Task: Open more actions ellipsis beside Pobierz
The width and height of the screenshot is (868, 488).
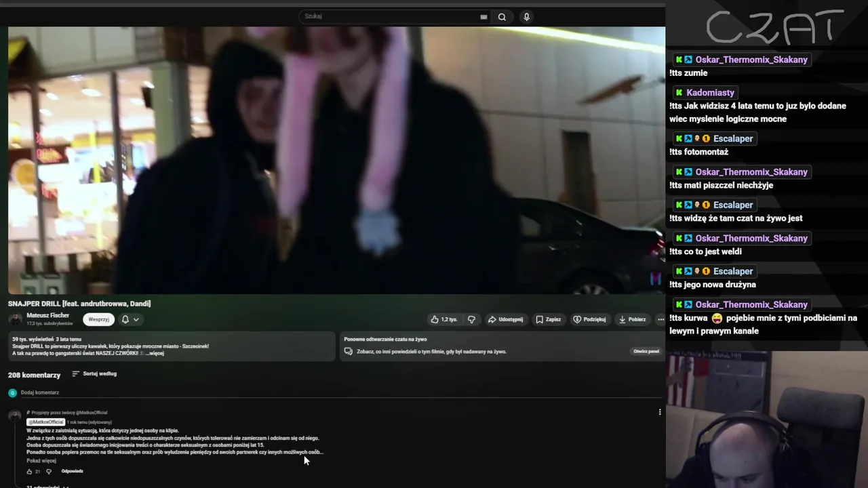Action: pyautogui.click(x=660, y=319)
